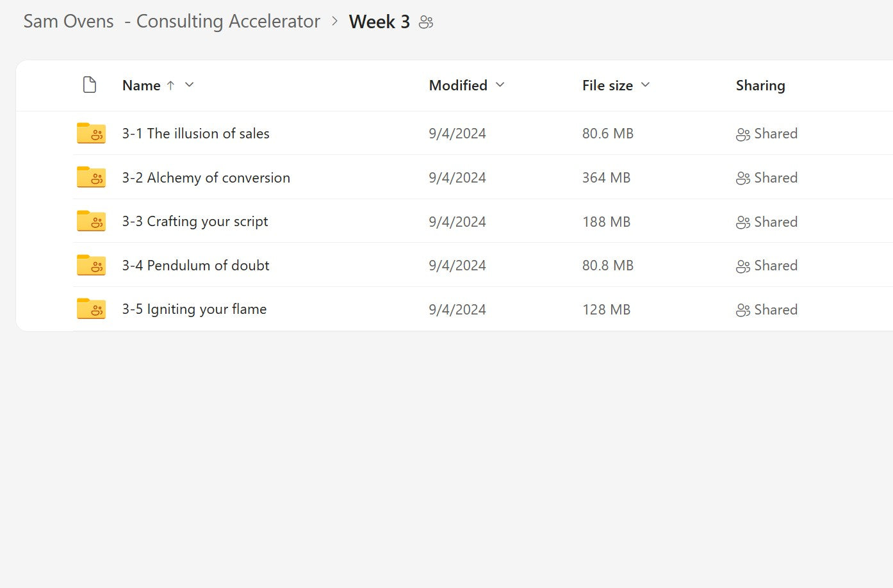Click the sharing people icon in the 3-3 row
The height and width of the screenshot is (588, 893).
[743, 222]
